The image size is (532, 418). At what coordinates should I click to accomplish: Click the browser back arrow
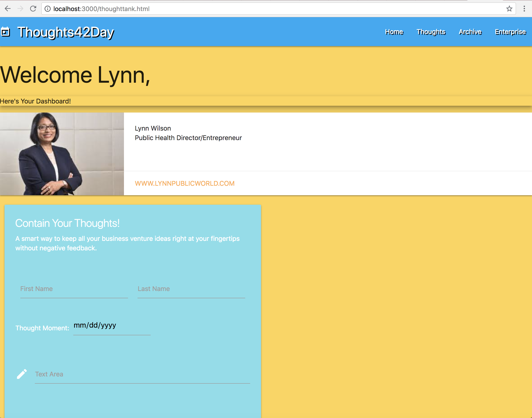(8, 9)
